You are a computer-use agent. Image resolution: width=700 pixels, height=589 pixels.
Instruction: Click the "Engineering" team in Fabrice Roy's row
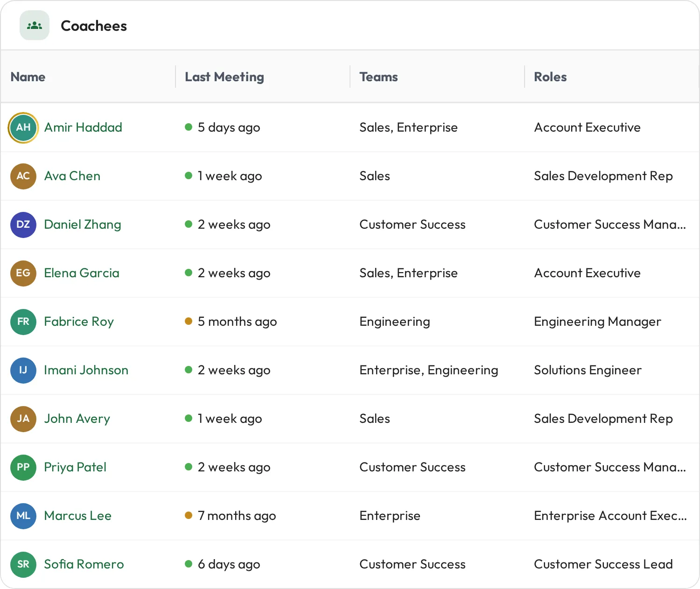(395, 322)
